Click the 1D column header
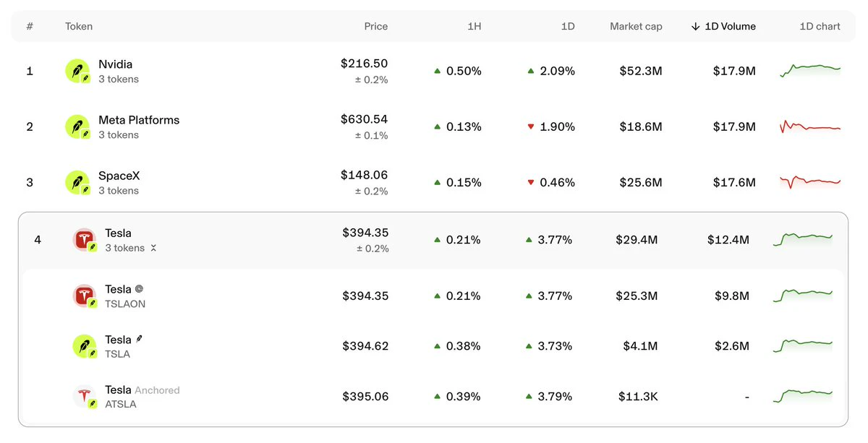This screenshot has height=443, width=868. point(568,26)
